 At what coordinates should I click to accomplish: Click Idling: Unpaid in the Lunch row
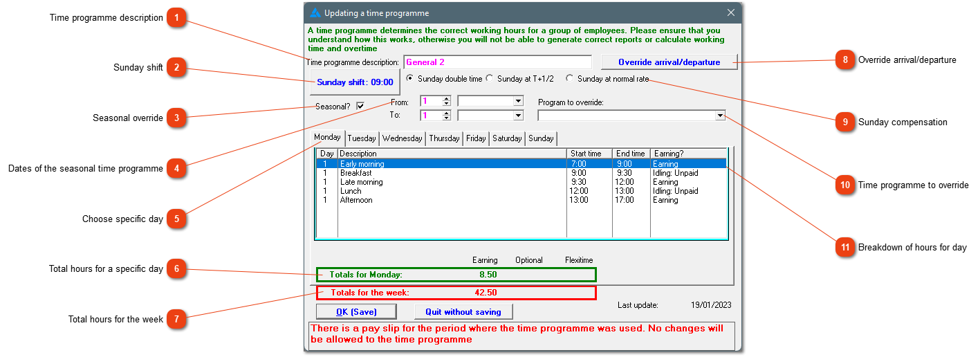[x=676, y=191]
